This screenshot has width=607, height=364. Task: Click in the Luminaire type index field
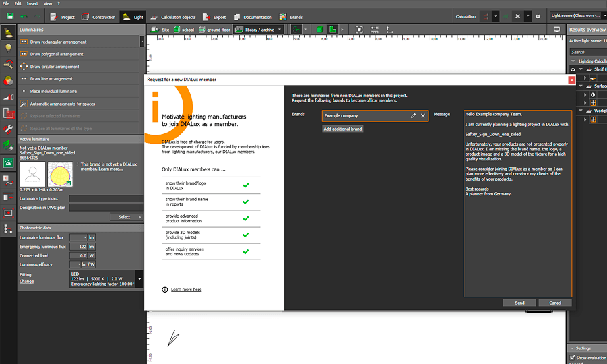coord(106,198)
